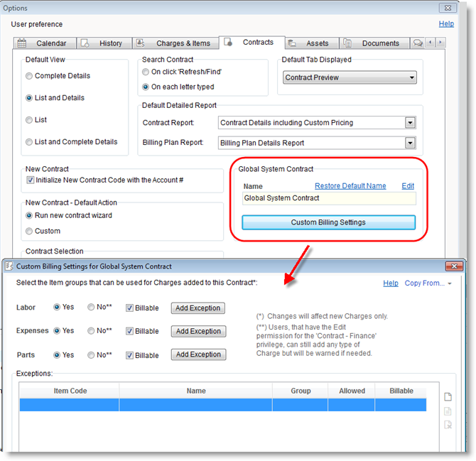This screenshot has height=461, width=476.
Task: Uncheck the Billable checkbox for Labor
Action: click(130, 308)
